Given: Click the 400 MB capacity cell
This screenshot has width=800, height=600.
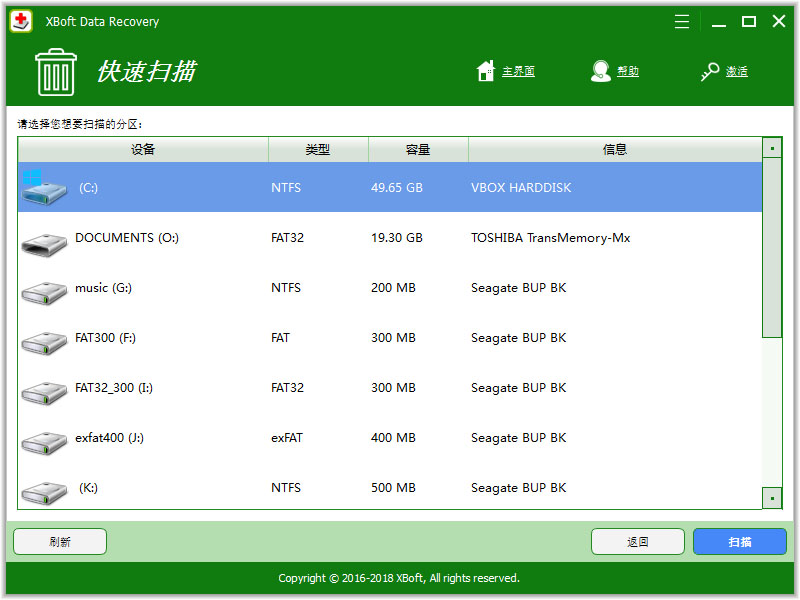Looking at the screenshot, I should tap(393, 438).
